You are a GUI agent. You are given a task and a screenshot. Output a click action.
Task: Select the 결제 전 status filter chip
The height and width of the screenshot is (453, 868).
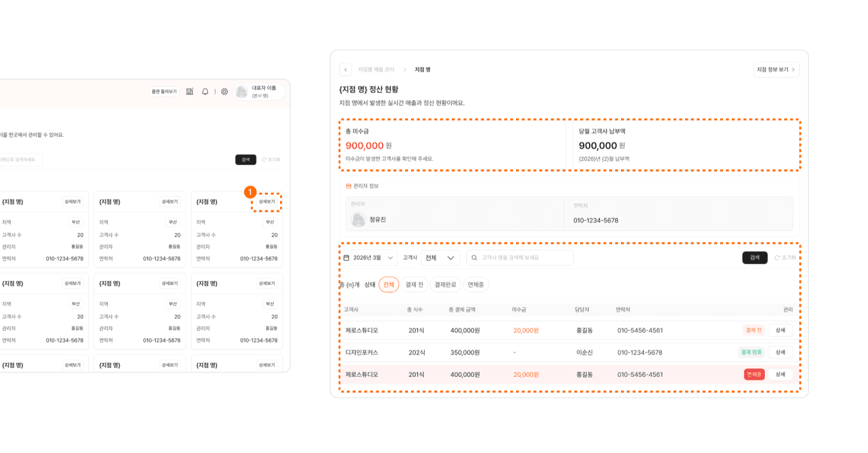(415, 284)
